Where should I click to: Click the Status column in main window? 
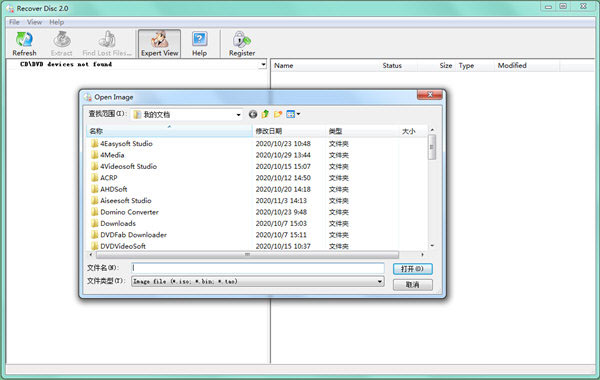point(392,65)
